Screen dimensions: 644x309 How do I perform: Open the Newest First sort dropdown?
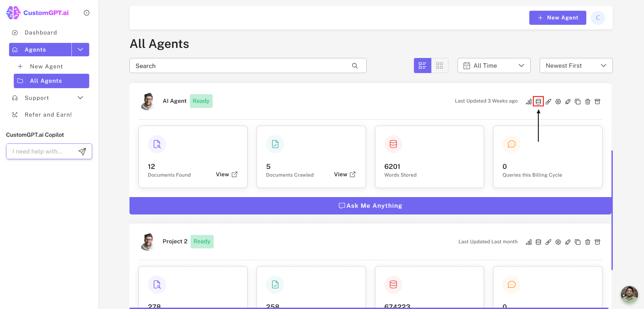pos(576,66)
